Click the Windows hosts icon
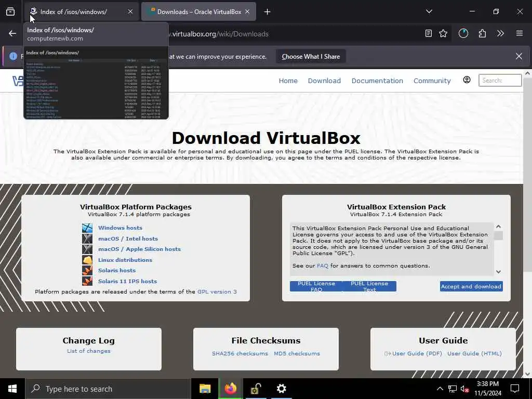Image resolution: width=532 pixels, height=399 pixels. [87, 228]
